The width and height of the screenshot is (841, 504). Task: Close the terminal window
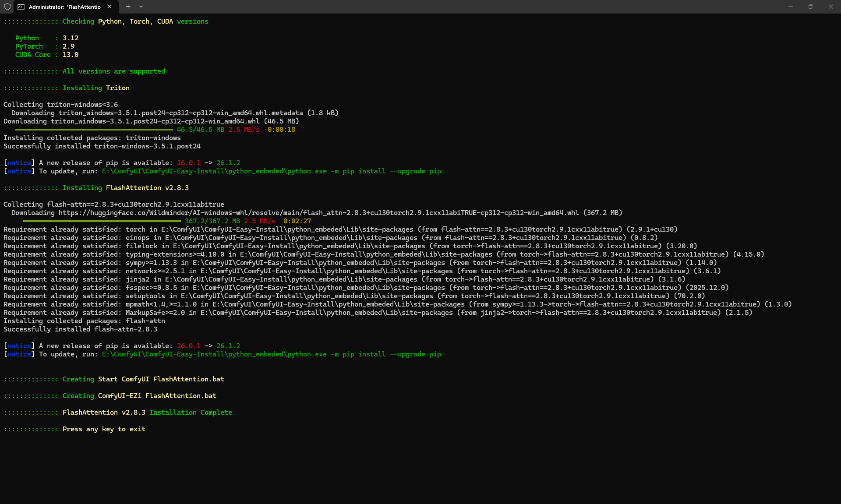coord(831,7)
